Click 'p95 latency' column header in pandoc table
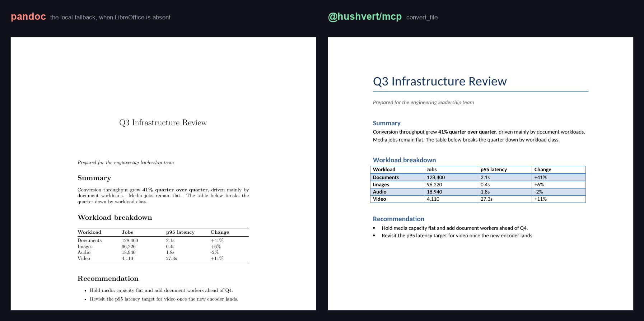The height and width of the screenshot is (321, 644). click(180, 232)
